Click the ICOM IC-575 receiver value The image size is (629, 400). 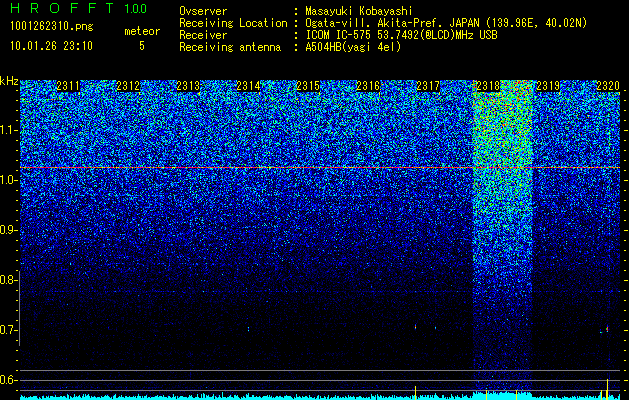(401, 35)
